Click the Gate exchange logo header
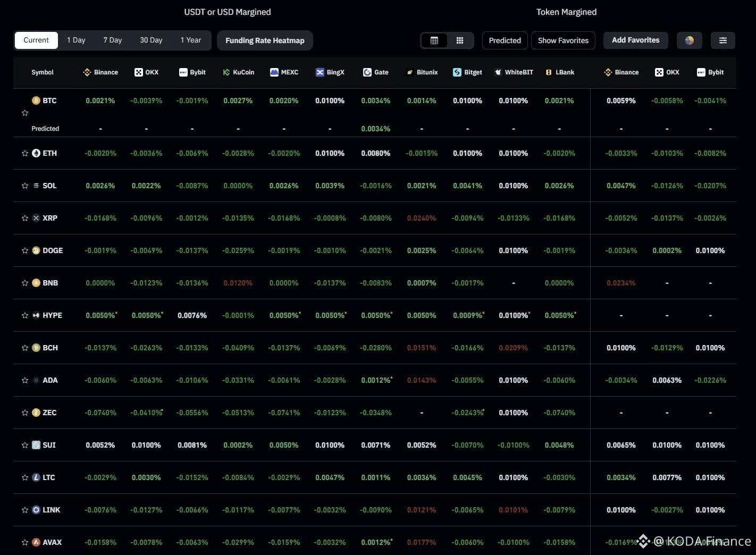The width and height of the screenshot is (756, 555). coord(367,72)
